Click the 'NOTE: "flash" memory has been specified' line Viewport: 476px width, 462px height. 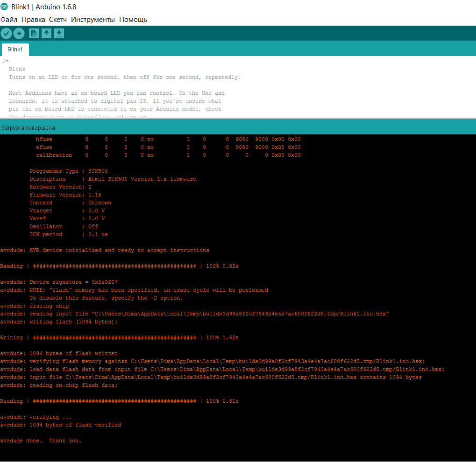[134, 290]
